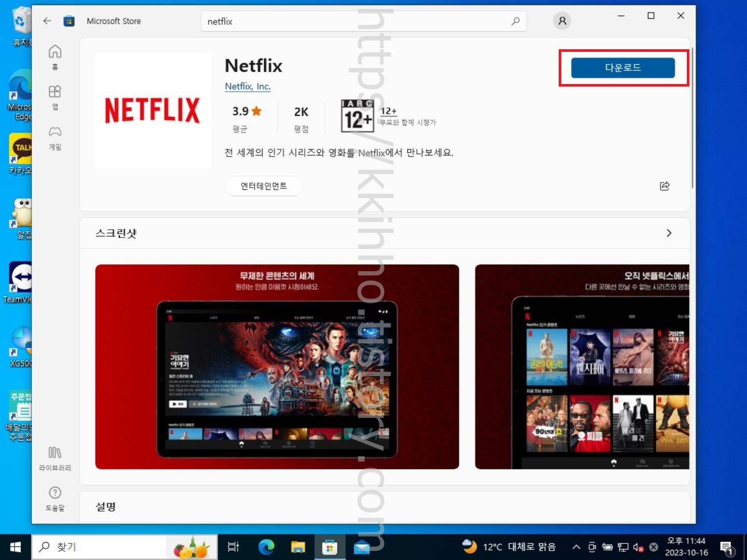Screen dimensions: 747x560
Task: Go back with the Store back arrow
Action: (47, 21)
